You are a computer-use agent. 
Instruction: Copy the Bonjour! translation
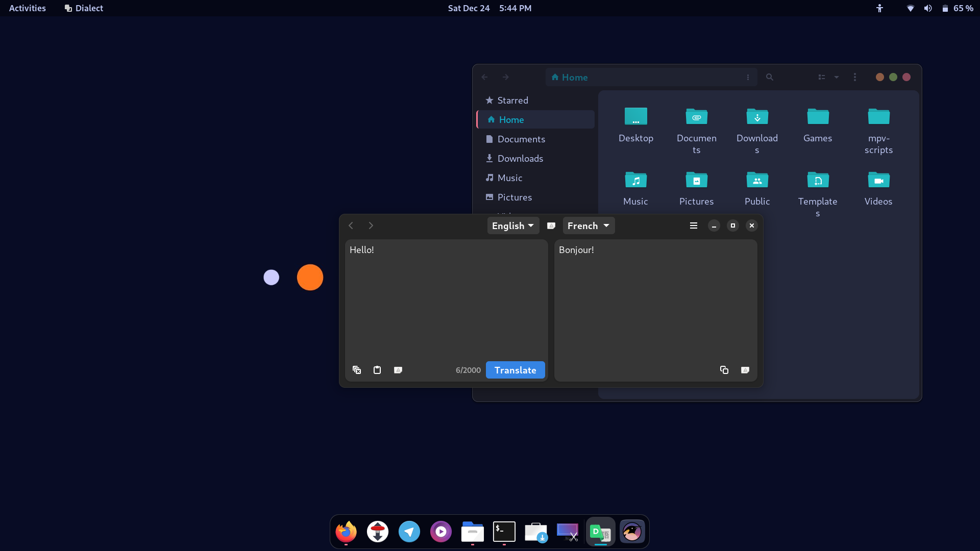pos(724,370)
